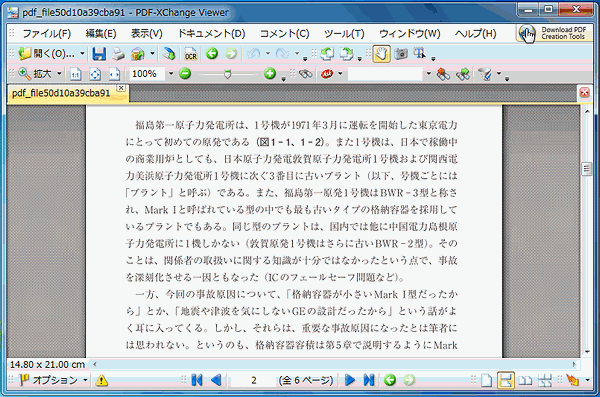The image size is (600, 397).
Task: Open the ファイル(F) menu
Action: (47, 34)
